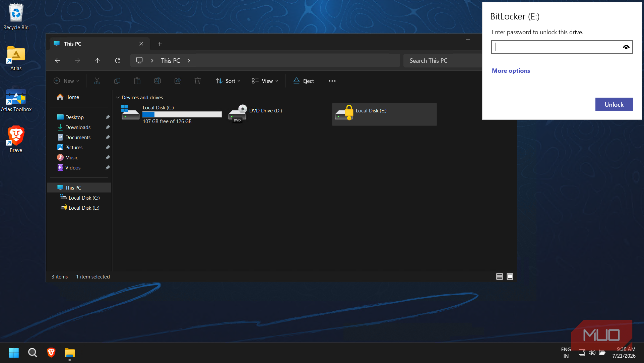Add a new File Explorer tab
The height and width of the screenshot is (363, 644).
pos(160,44)
